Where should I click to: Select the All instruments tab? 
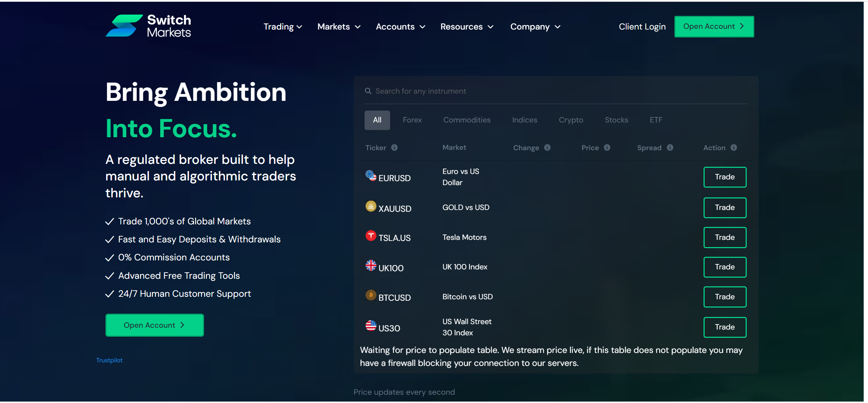(377, 120)
